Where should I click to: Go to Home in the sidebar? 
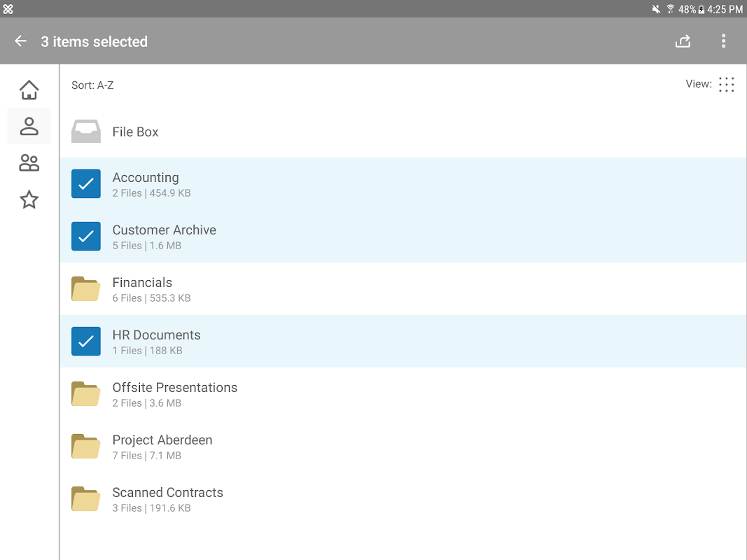coord(29,90)
